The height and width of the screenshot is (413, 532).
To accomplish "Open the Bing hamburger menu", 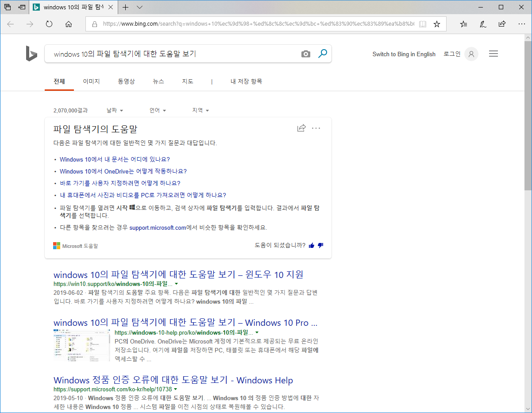I will click(x=493, y=54).
